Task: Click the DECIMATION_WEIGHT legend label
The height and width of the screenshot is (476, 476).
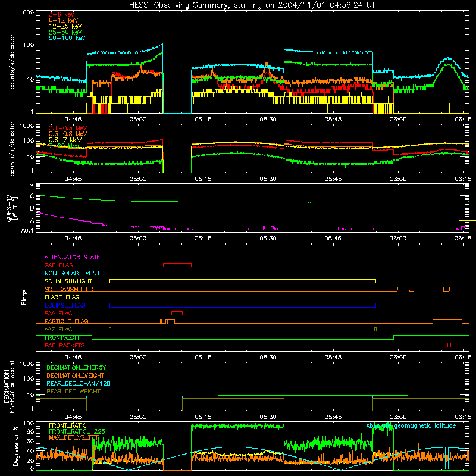Action: tap(76, 375)
